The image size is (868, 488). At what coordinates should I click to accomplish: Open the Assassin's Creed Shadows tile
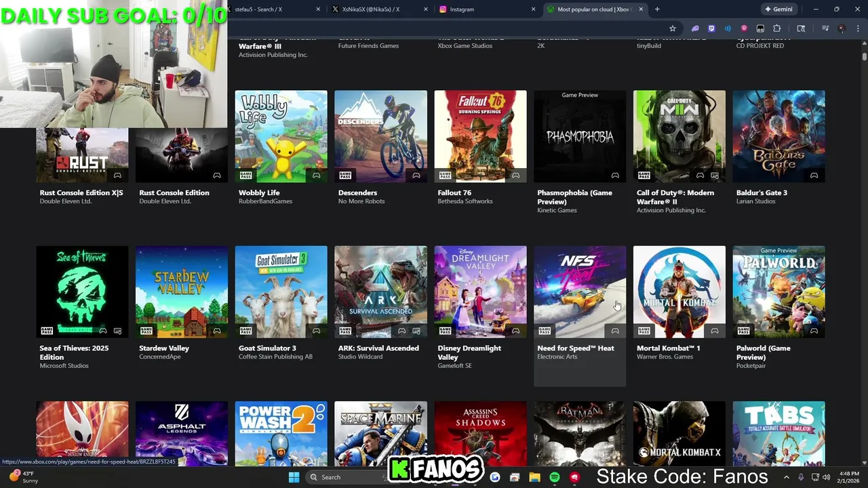(480, 433)
